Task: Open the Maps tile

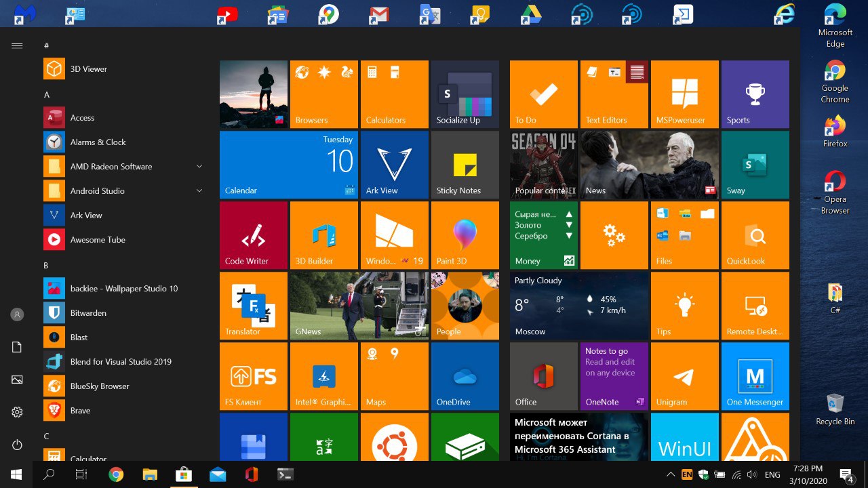Action: [395, 376]
